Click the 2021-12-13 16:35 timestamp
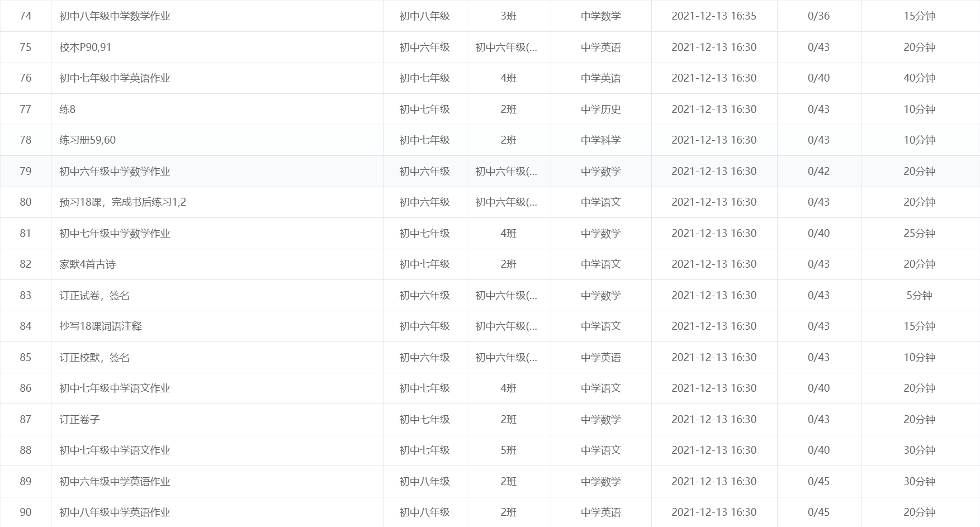The width and height of the screenshot is (980, 527). tap(713, 16)
